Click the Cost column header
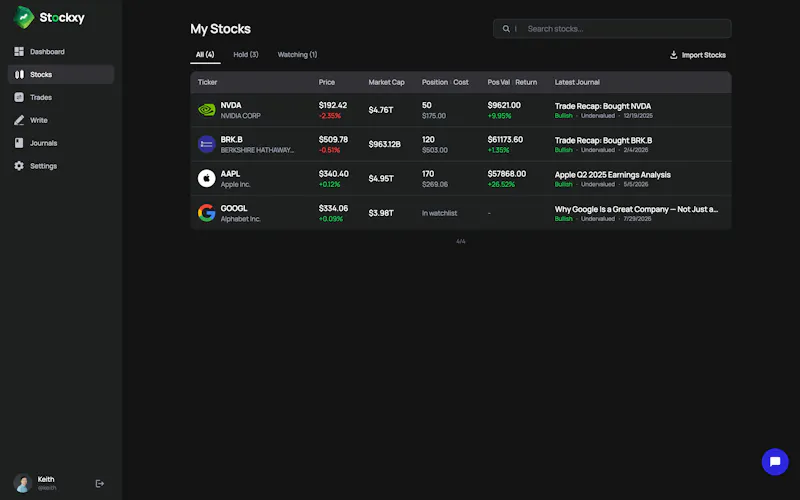Screen dimensions: 800x500 click(x=461, y=82)
